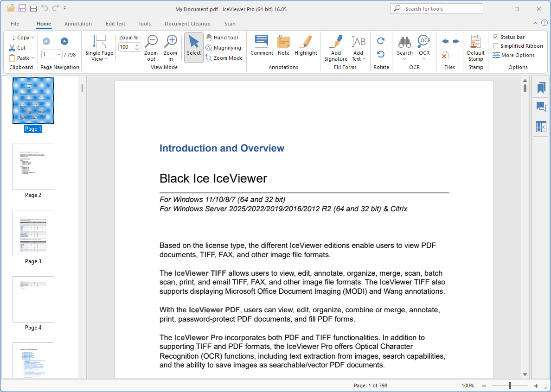Switch to the Scan tab
551x392 pixels.
click(230, 24)
